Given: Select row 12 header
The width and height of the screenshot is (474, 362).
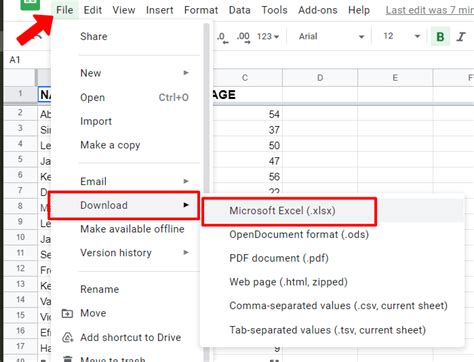Looking at the screenshot, I should click(x=20, y=268).
